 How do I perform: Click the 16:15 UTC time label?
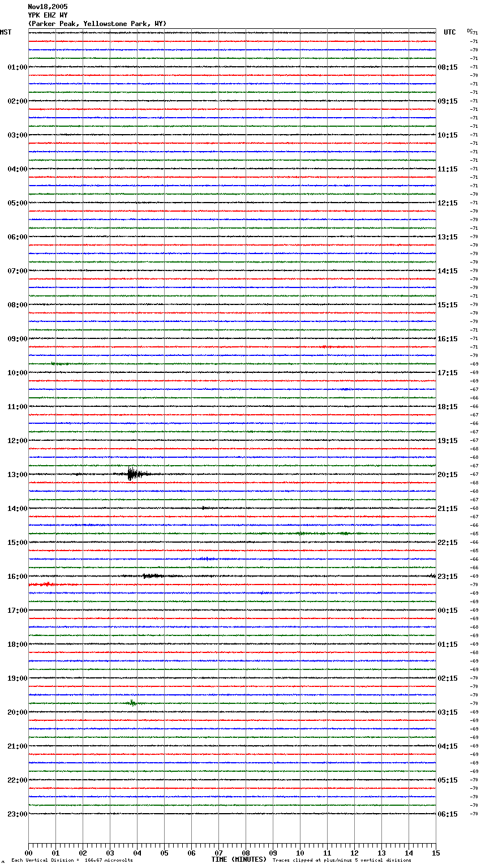tap(448, 339)
